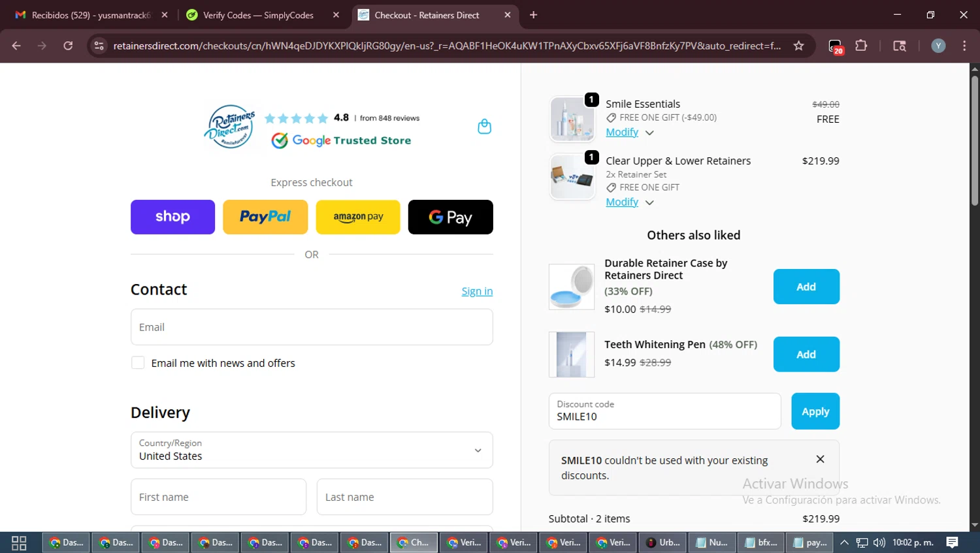Open the pay... taskbar item

click(810, 543)
